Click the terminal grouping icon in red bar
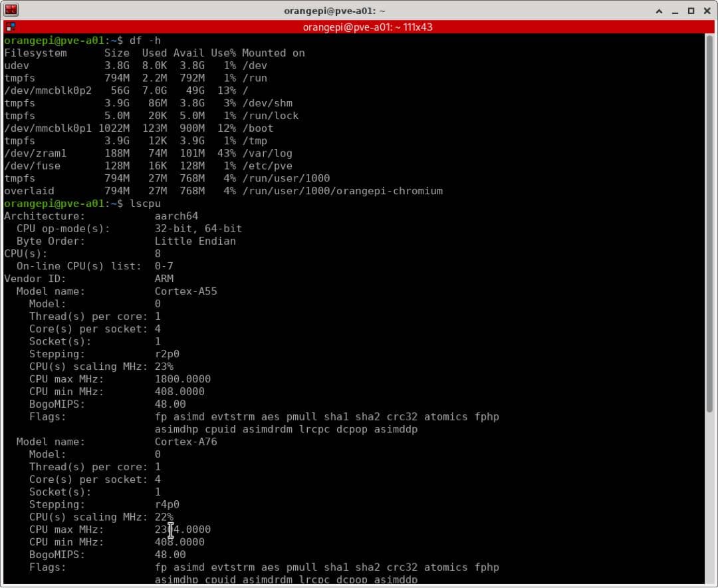This screenshot has height=588, width=718. [x=10, y=27]
